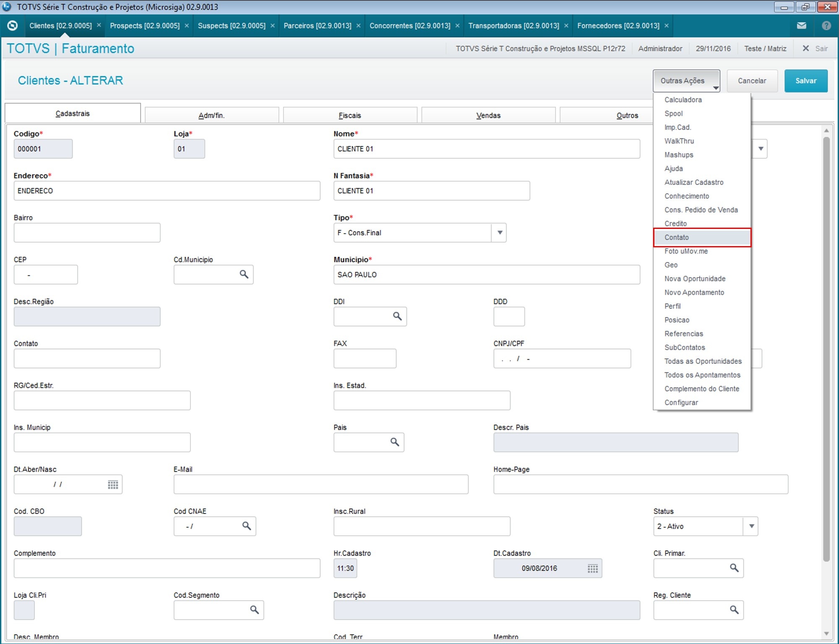
Task: Choose Calculadora from the actions menu
Action: (683, 100)
